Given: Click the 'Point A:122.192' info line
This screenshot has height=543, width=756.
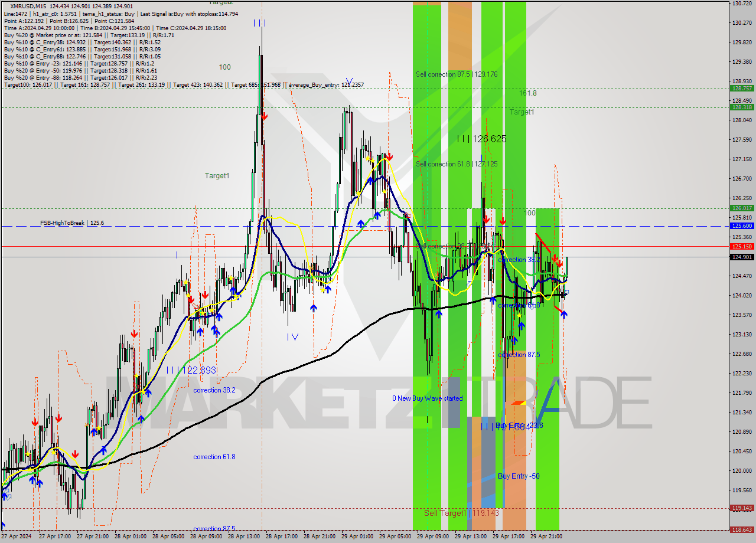Looking at the screenshot, I should (x=23, y=21).
